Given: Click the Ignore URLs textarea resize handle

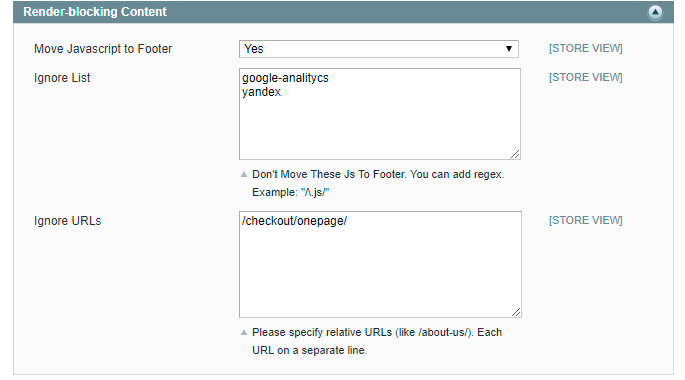Looking at the screenshot, I should 516,312.
